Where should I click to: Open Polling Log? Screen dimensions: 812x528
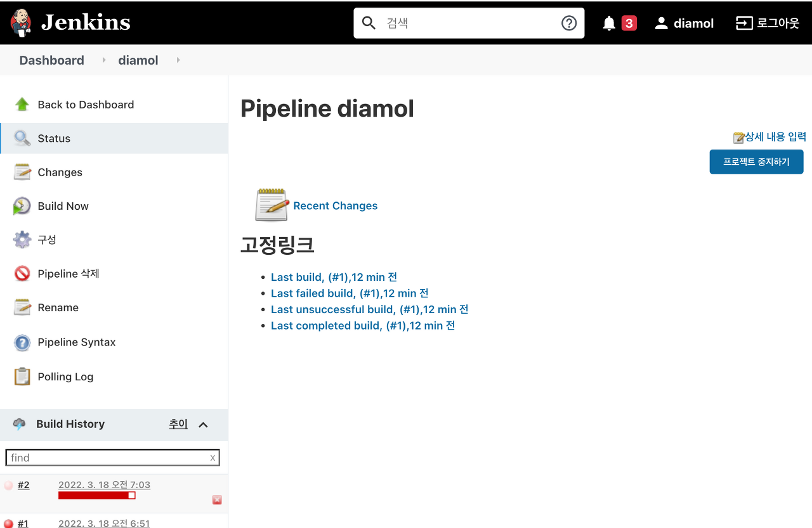(x=65, y=377)
